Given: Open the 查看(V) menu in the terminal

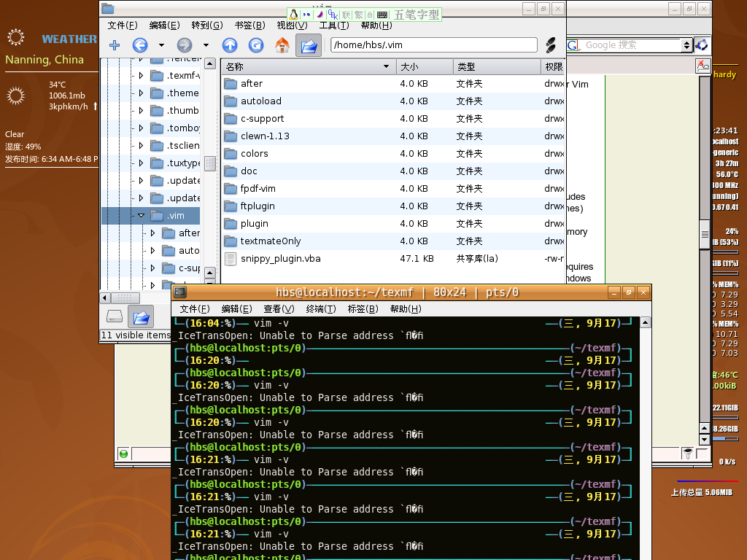Looking at the screenshot, I should (279, 309).
